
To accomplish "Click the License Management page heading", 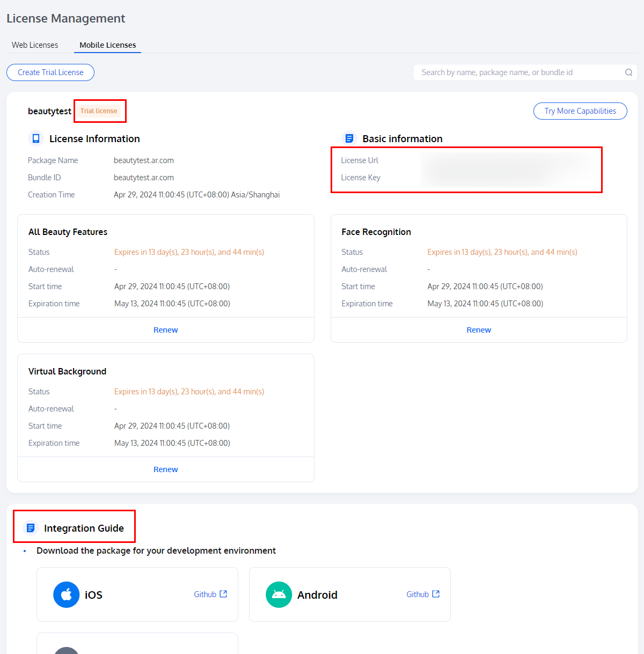I will [66, 18].
